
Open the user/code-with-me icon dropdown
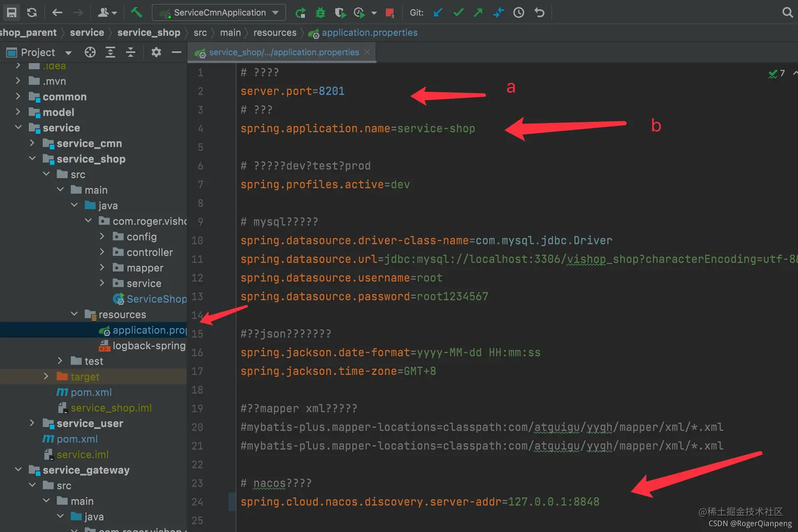click(x=107, y=12)
